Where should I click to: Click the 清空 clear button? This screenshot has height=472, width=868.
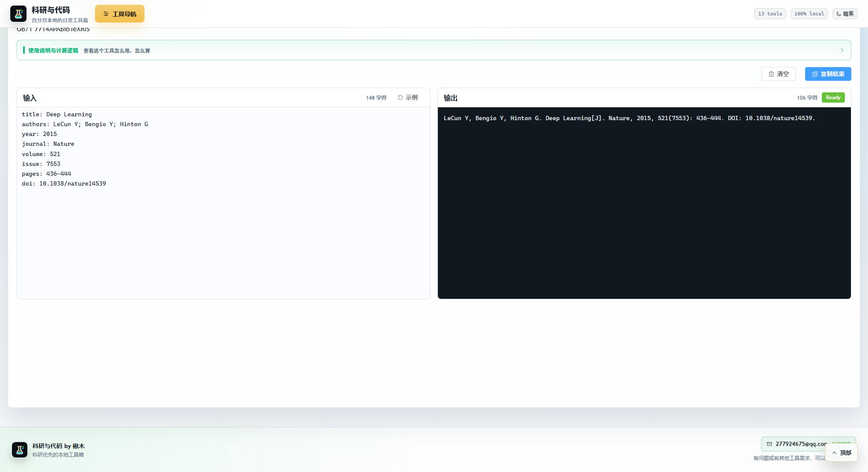click(x=778, y=74)
